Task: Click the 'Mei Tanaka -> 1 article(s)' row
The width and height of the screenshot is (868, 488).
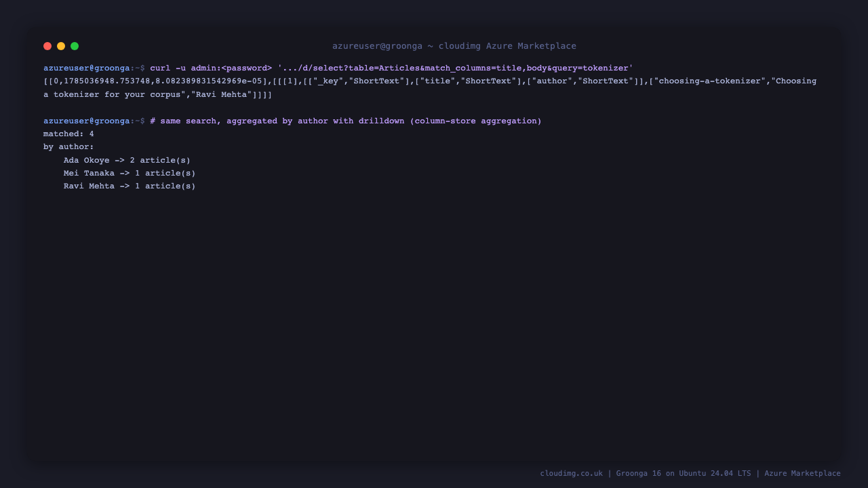Action: (x=130, y=174)
